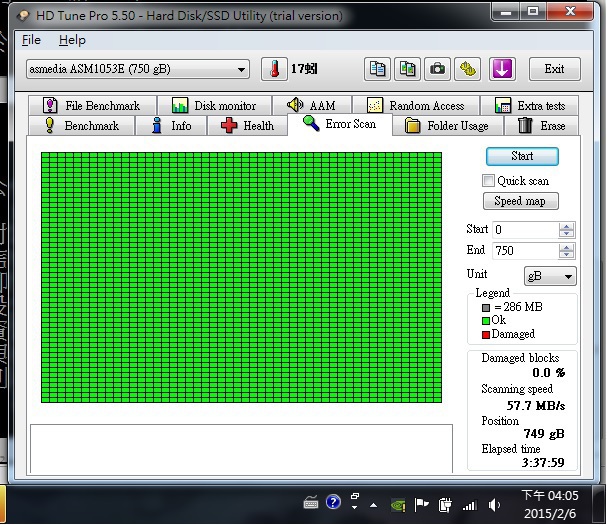Open the taskbar keyboard input icon
Screen dimensions: 607x525
310,503
